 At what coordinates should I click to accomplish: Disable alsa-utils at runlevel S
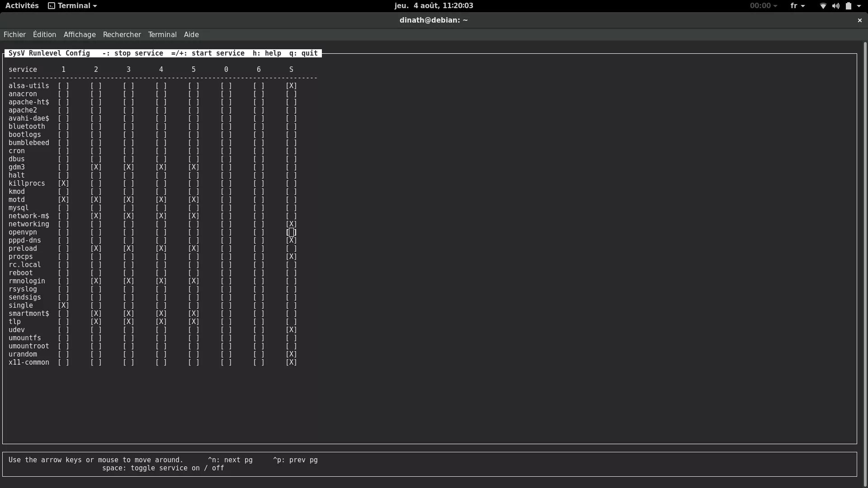coord(292,85)
